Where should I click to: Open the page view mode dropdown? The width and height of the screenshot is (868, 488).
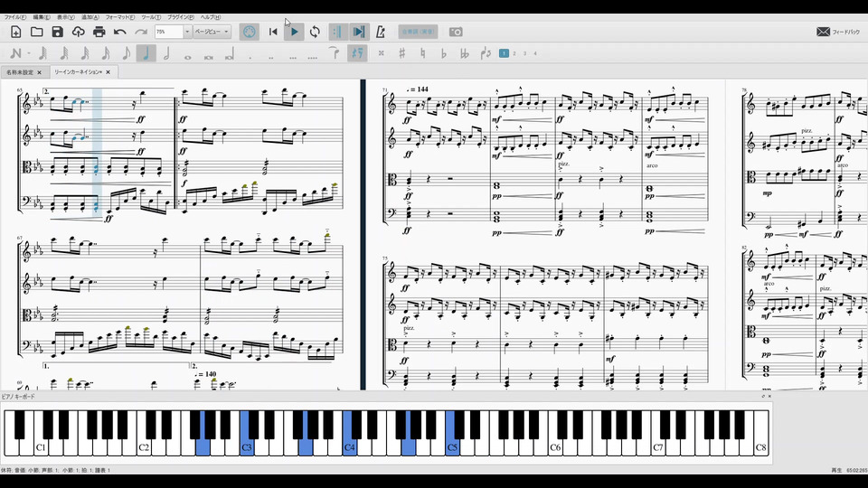tap(212, 32)
